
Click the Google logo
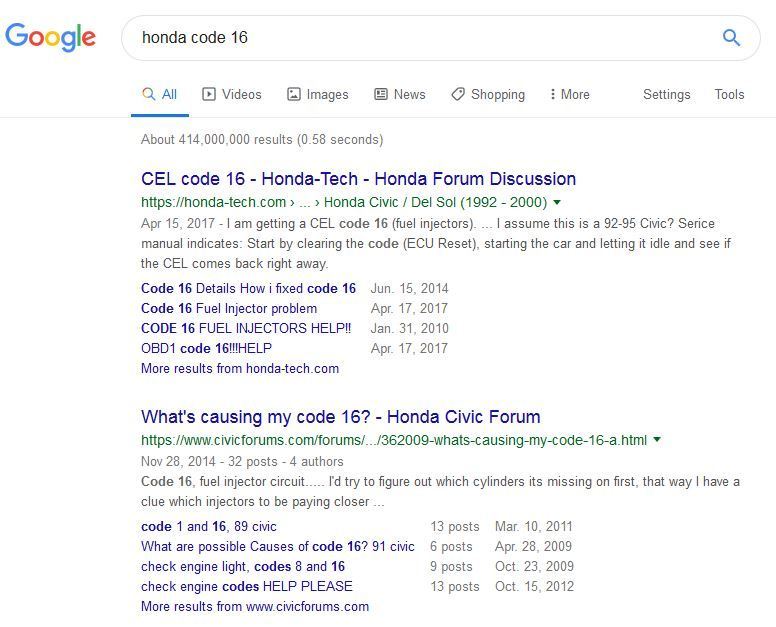pyautogui.click(x=51, y=38)
